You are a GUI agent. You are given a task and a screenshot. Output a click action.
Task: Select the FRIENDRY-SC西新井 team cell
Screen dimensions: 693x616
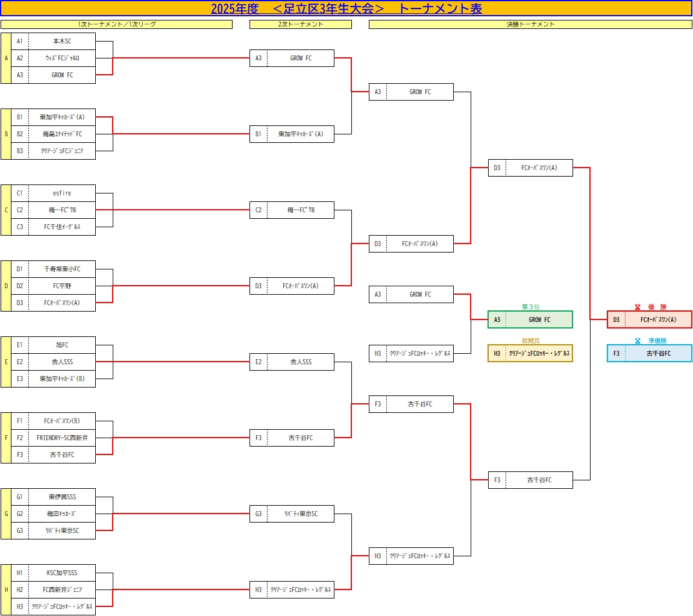(x=61, y=438)
